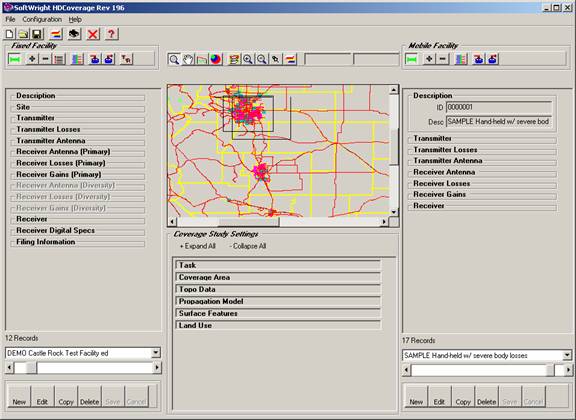Image resolution: width=576 pixels, height=420 pixels.
Task: Click the black printer icon in top toolbar
Action: (74, 34)
